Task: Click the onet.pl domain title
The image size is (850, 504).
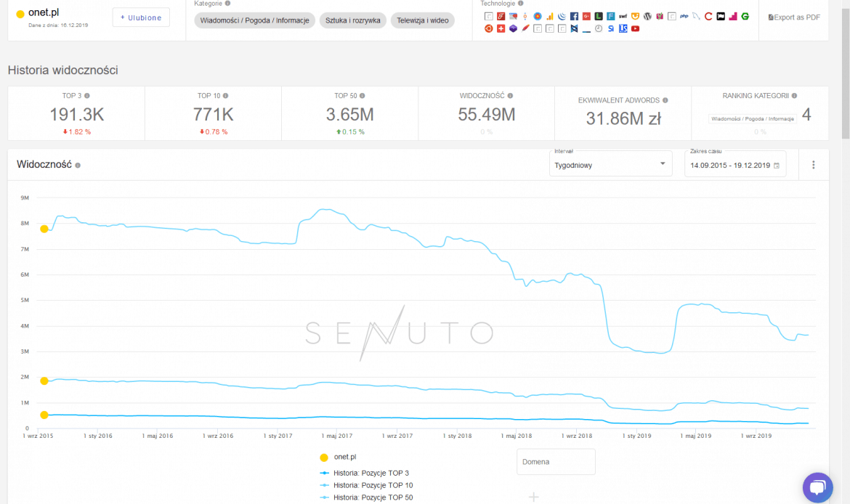Action: pos(44,12)
